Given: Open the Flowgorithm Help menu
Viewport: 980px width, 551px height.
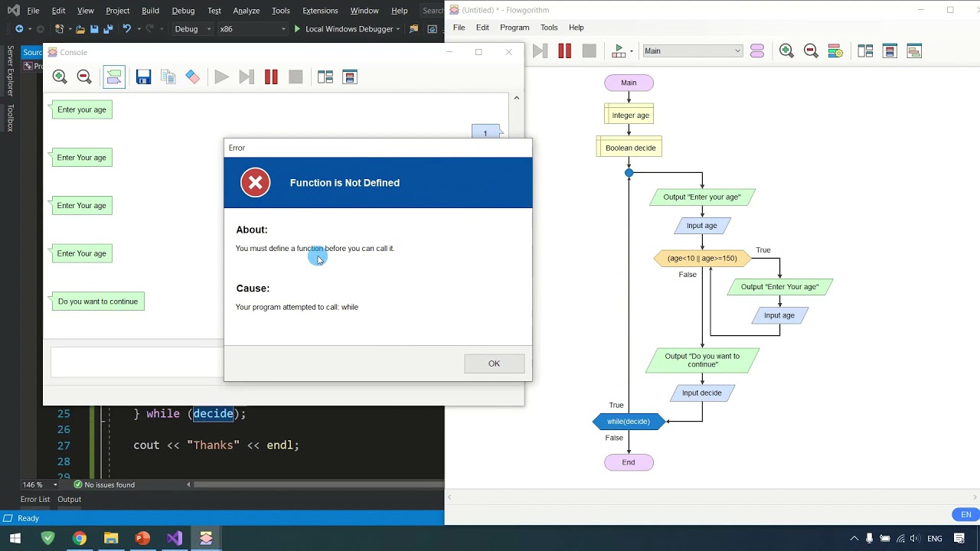Looking at the screenshot, I should tap(577, 28).
